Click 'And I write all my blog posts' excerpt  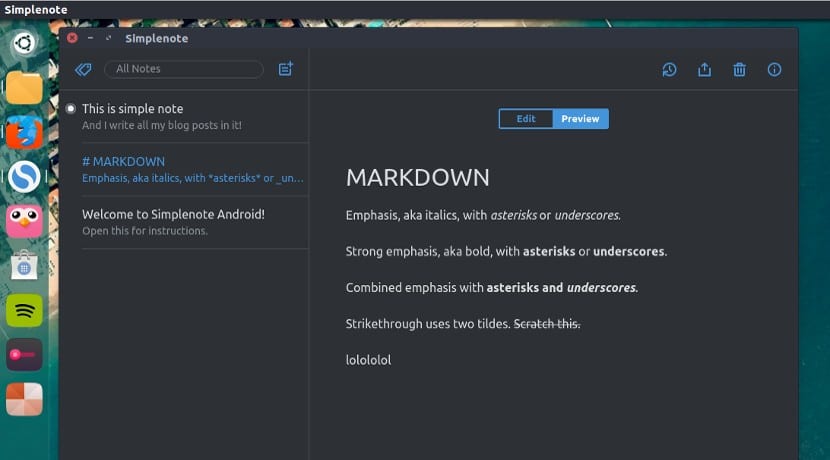click(x=161, y=125)
